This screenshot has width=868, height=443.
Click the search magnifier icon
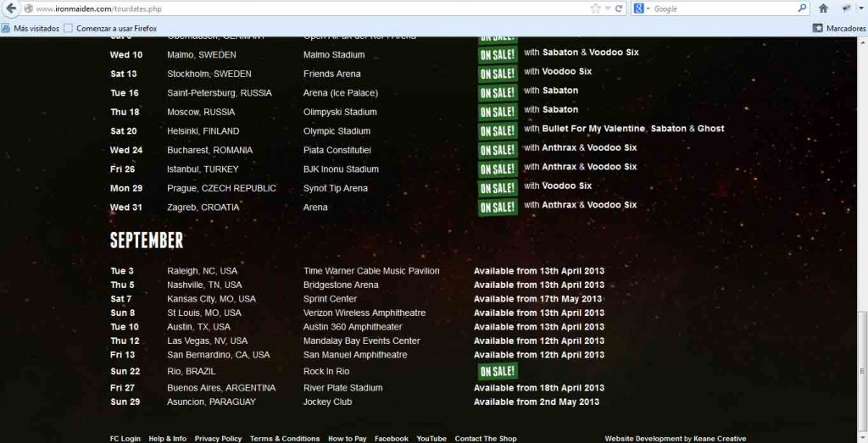tap(802, 8)
